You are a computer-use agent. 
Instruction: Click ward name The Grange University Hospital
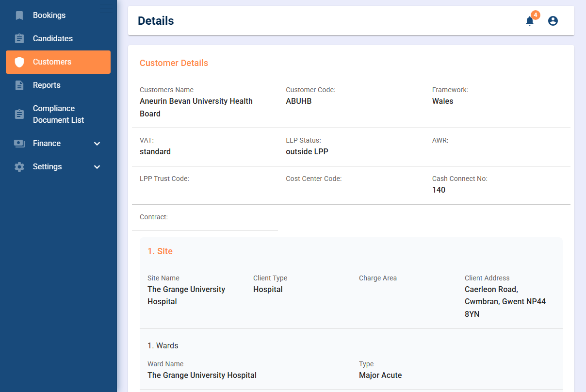point(202,376)
